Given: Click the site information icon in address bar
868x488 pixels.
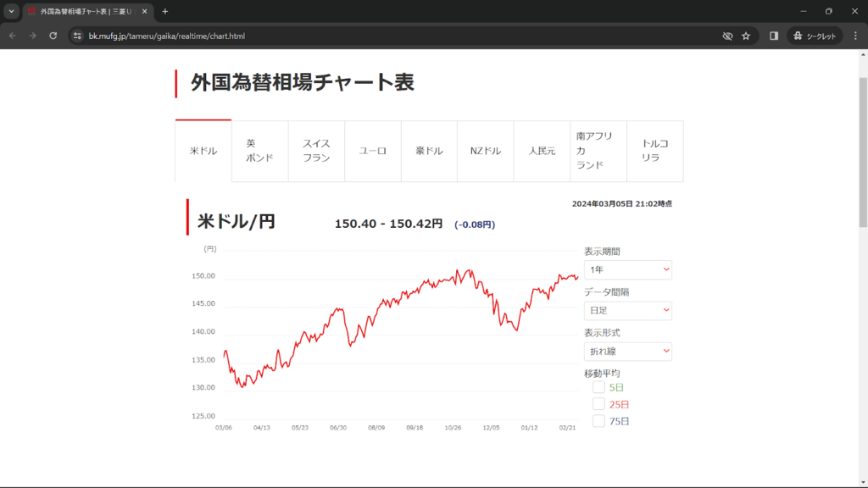Looking at the screenshot, I should click(77, 36).
